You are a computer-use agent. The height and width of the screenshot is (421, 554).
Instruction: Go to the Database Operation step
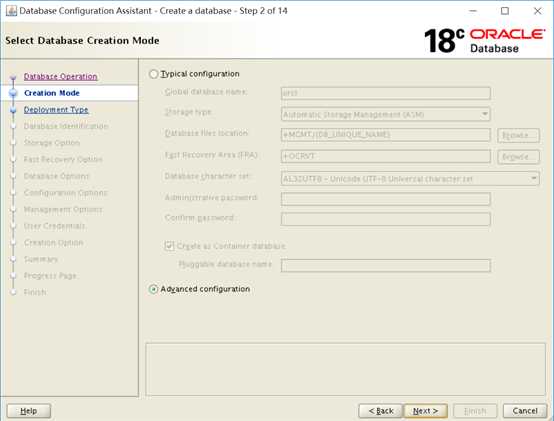point(60,76)
